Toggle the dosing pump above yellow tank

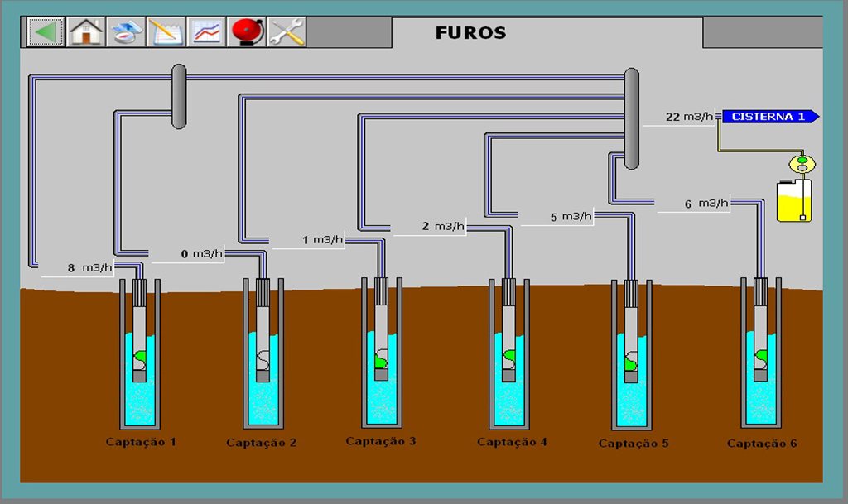tap(801, 163)
